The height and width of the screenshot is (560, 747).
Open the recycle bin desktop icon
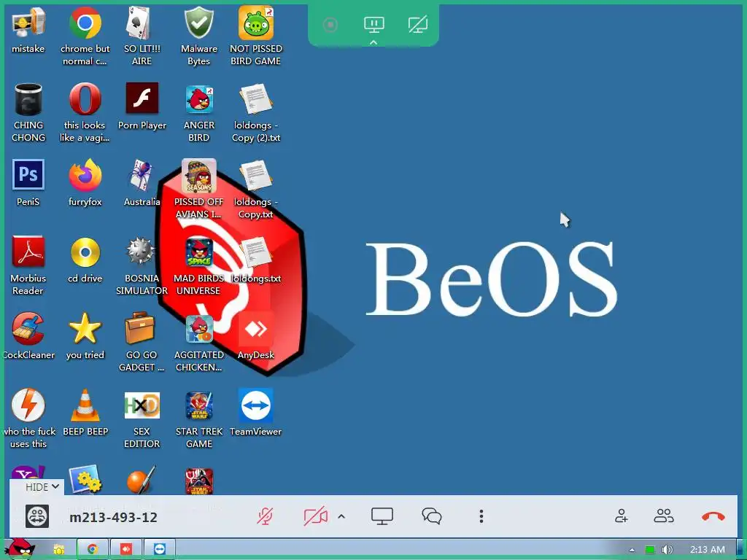click(28, 99)
